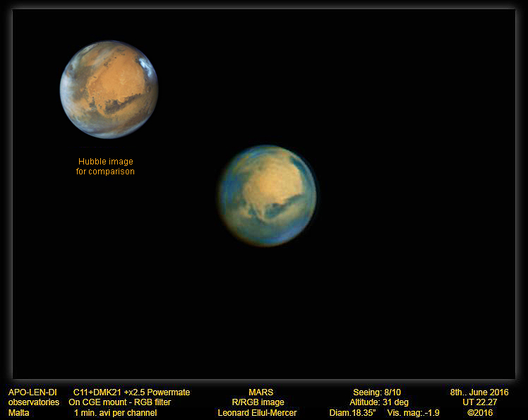Click the Malta location text
Viewport: 528px width, 420px height.
coord(19,413)
